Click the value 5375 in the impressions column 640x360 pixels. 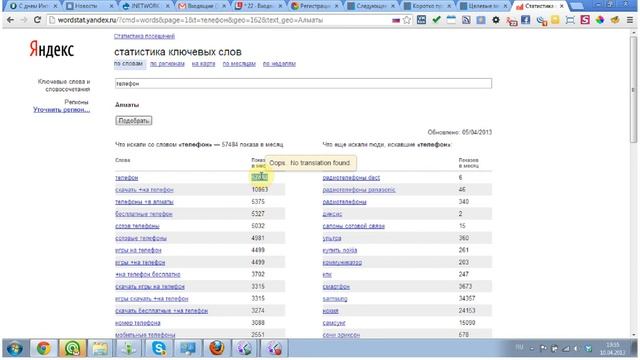click(258, 202)
